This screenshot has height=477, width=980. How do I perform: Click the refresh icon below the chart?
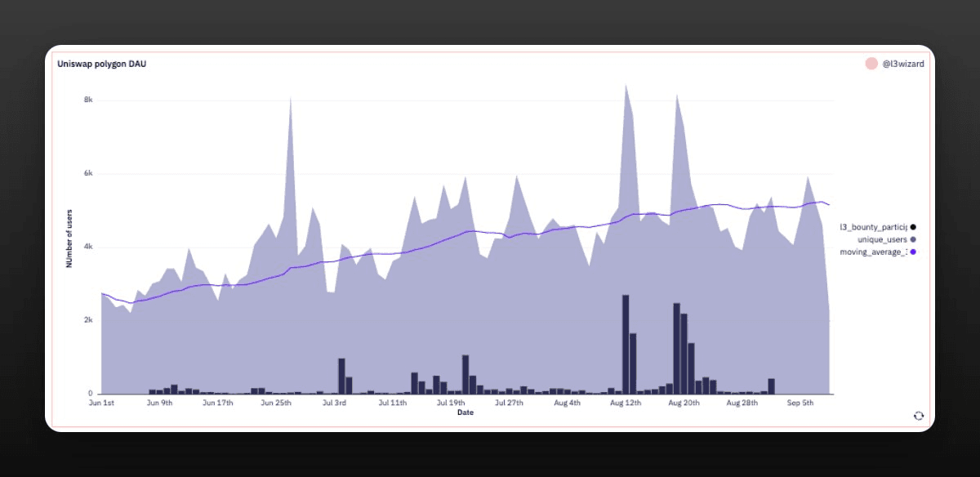[x=918, y=415]
